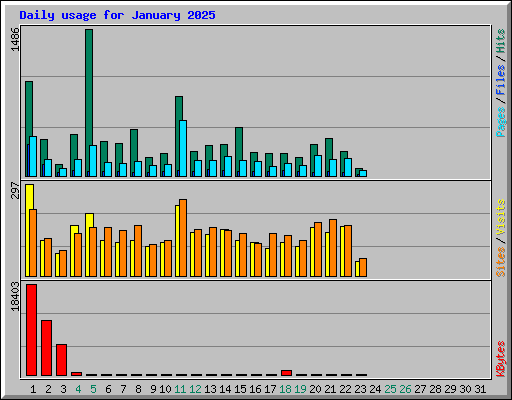Select the orange Sites bar for day 11
512x400 pixels.
(183, 238)
